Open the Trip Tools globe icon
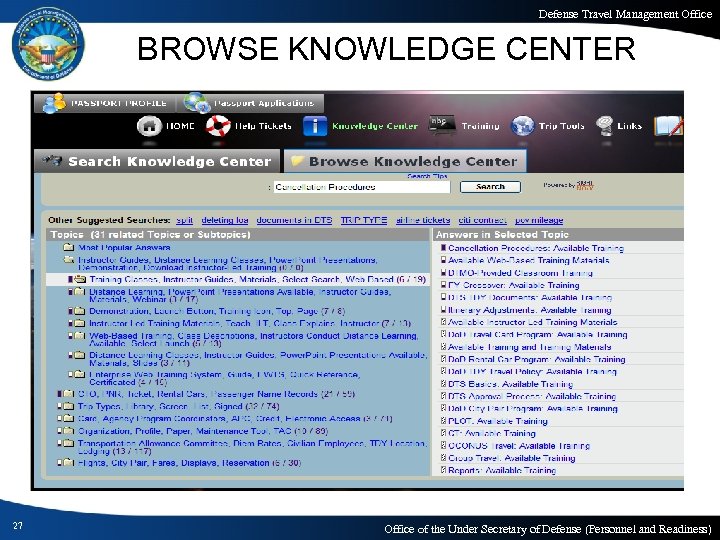The width and height of the screenshot is (720, 540). point(523,126)
